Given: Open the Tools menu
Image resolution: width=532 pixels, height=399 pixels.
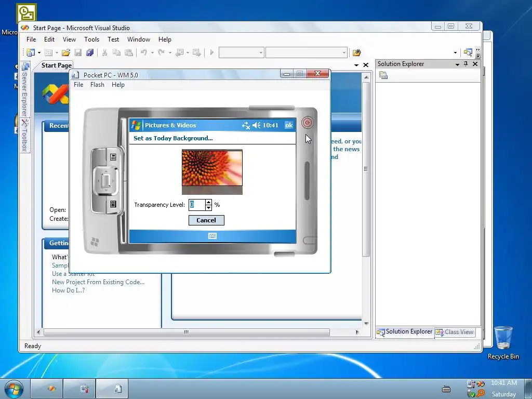Looking at the screenshot, I should pos(91,39).
